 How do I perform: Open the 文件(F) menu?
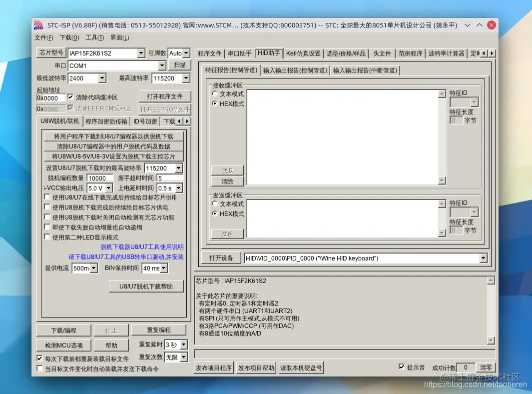[x=44, y=37]
